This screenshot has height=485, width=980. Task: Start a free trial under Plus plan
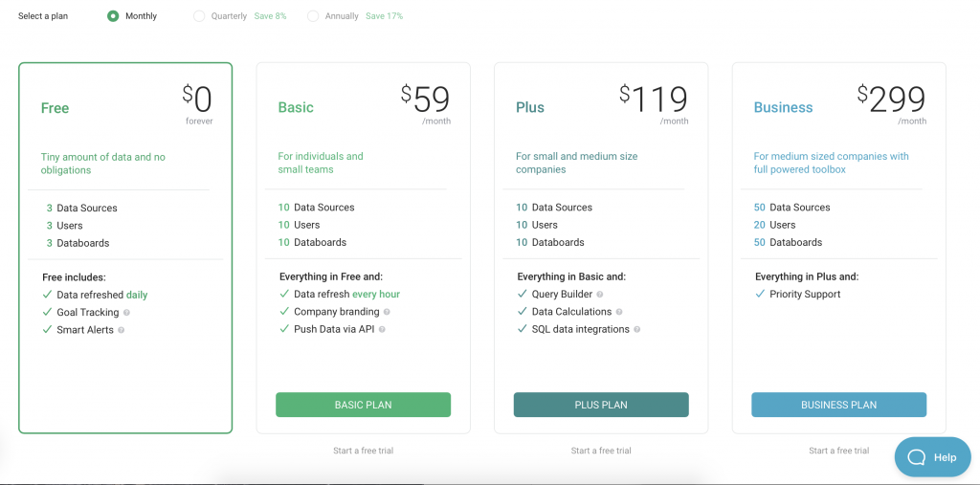pos(601,451)
